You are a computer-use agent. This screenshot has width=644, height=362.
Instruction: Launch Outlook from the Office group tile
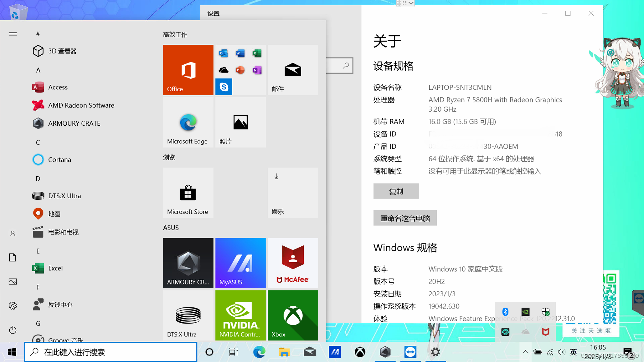(223, 54)
